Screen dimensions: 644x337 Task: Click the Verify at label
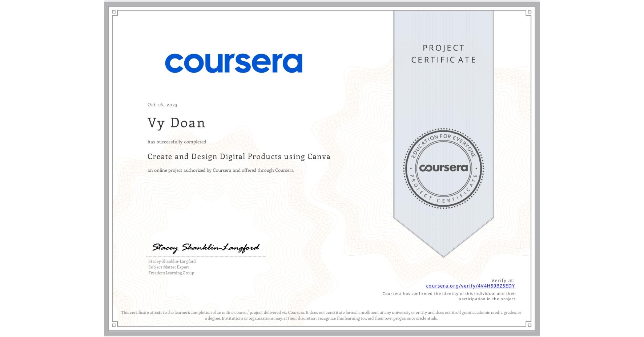coord(503,280)
